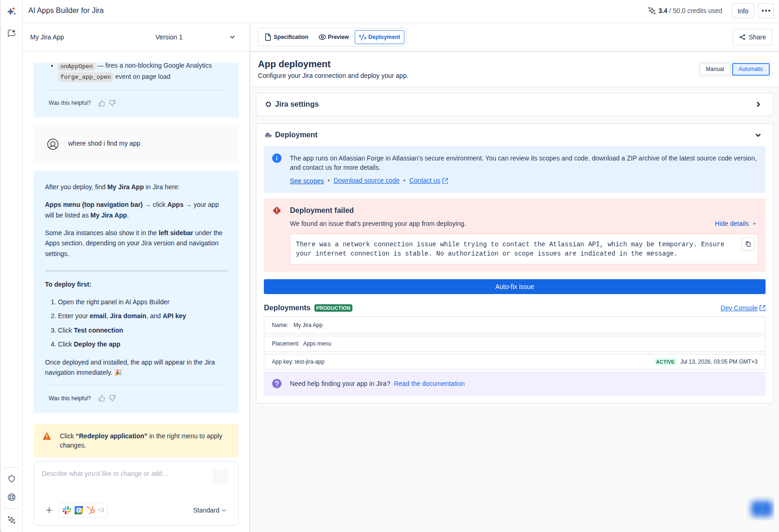
Task: Click thumbs up on the latest response
Action: (x=102, y=398)
